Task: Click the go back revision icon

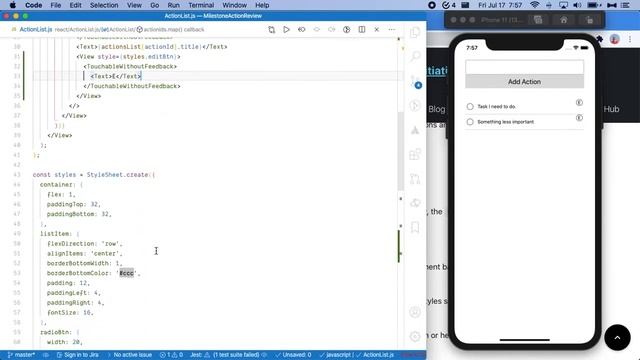Action: click(x=302, y=29)
